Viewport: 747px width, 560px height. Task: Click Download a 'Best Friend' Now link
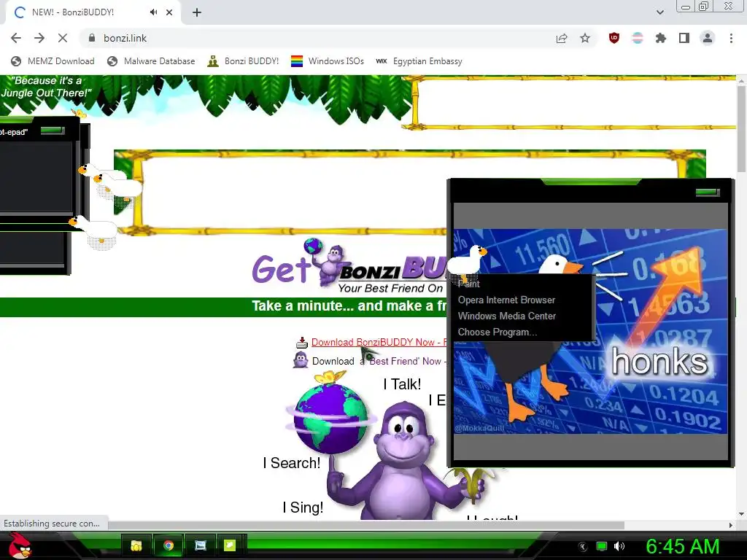point(379,362)
